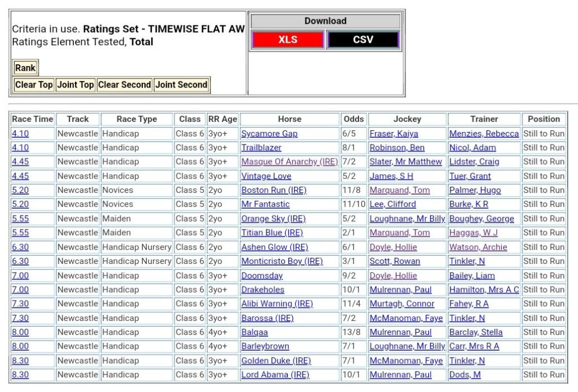578x392 pixels.
Task: View jockey Marquand, Tom for Boston Run
Action: pos(399,190)
